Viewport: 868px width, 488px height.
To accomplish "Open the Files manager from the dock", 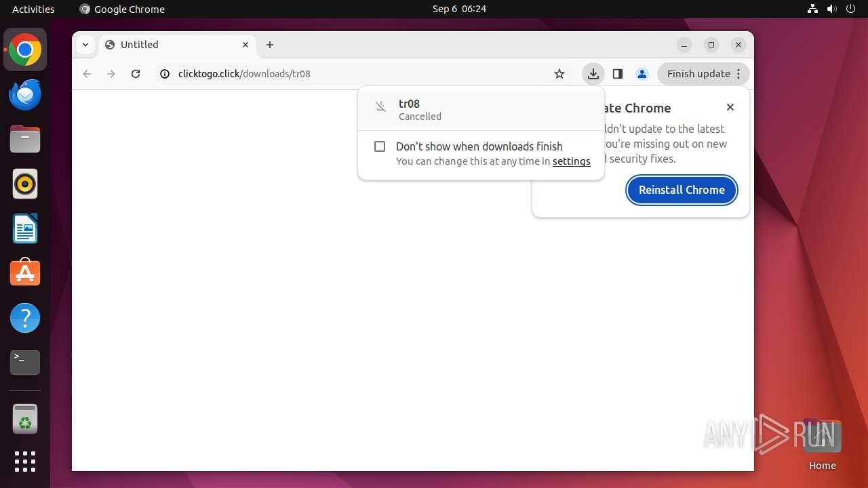I will coord(25,140).
